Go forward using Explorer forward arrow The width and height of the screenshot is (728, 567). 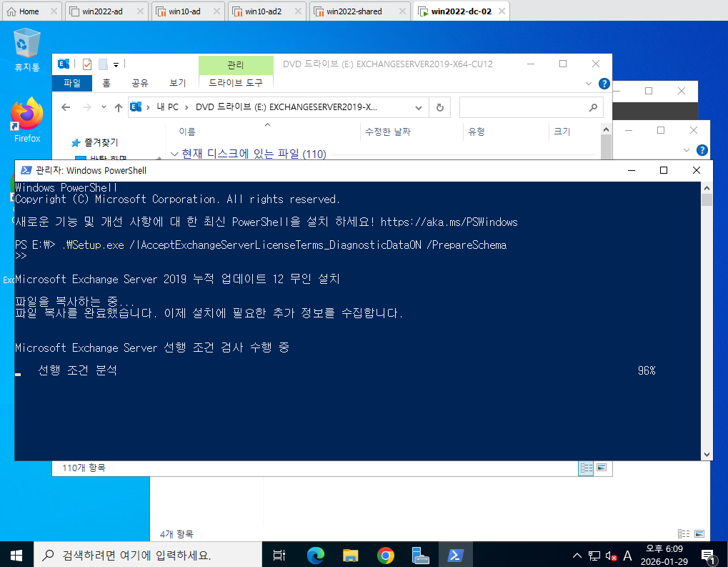coord(87,107)
